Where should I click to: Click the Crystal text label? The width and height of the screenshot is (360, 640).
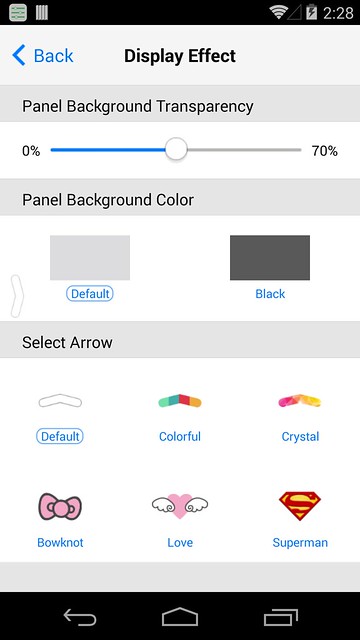300,436
